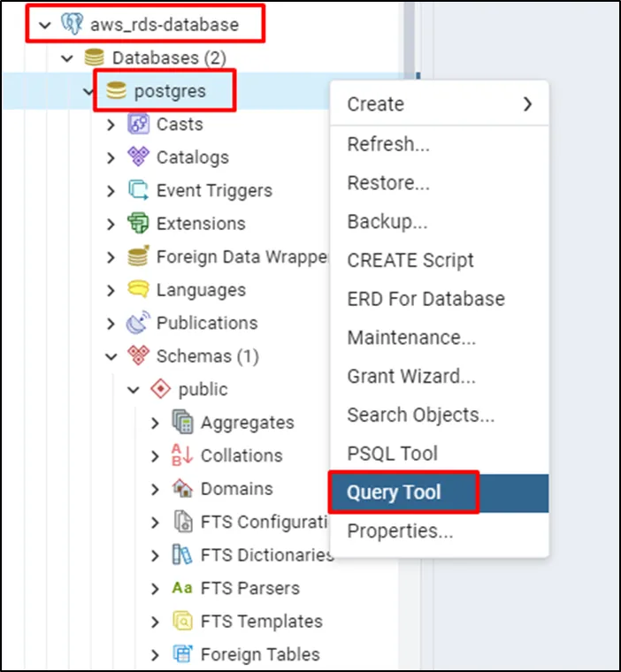621x672 pixels.
Task: Click the postgres database cylinder icon
Action: pos(116,90)
